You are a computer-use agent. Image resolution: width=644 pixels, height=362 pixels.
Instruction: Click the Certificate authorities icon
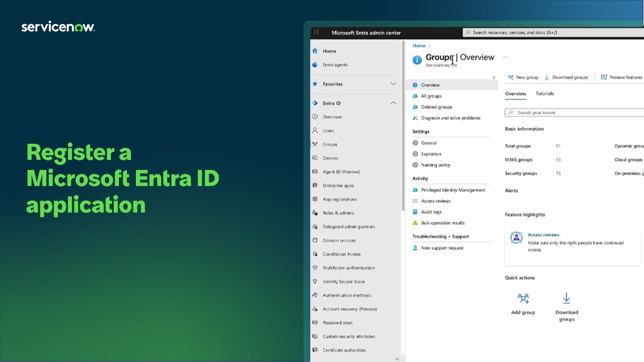coord(315,350)
